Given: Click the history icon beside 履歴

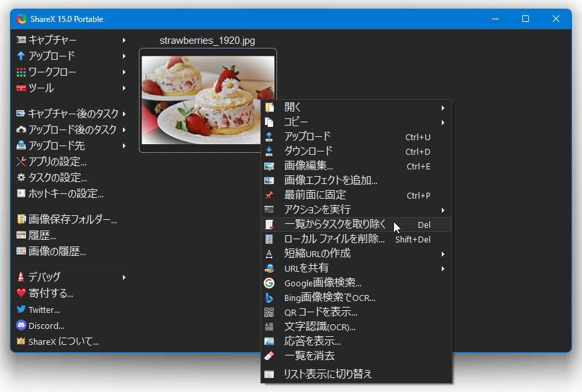Looking at the screenshot, I should pyautogui.click(x=21, y=235).
